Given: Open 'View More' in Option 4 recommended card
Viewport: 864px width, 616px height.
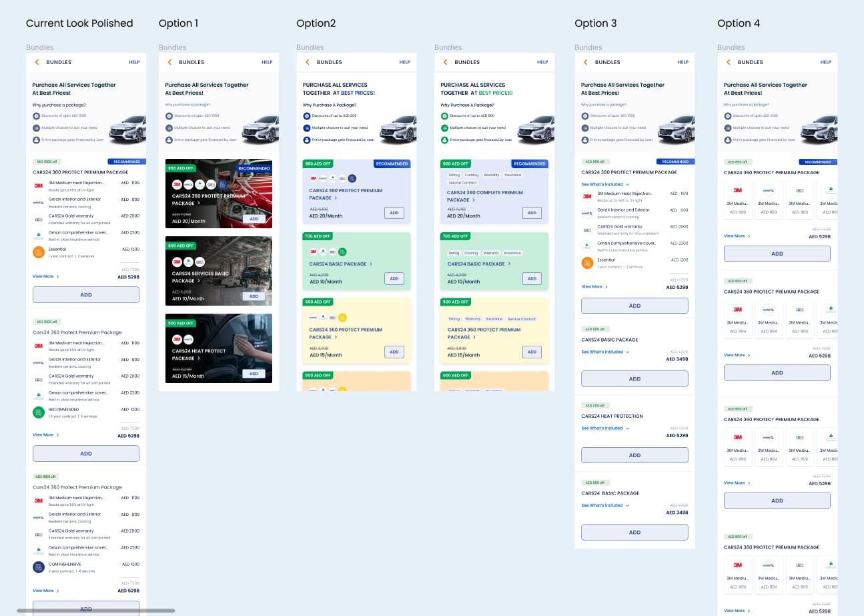Looking at the screenshot, I should [x=737, y=236].
